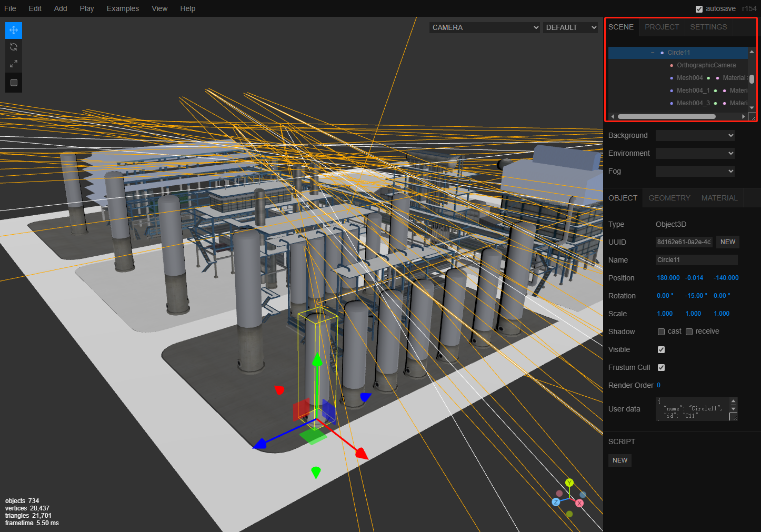This screenshot has width=761, height=532.
Task: Click the Y axis on the viewport gizmo
Action: click(569, 483)
